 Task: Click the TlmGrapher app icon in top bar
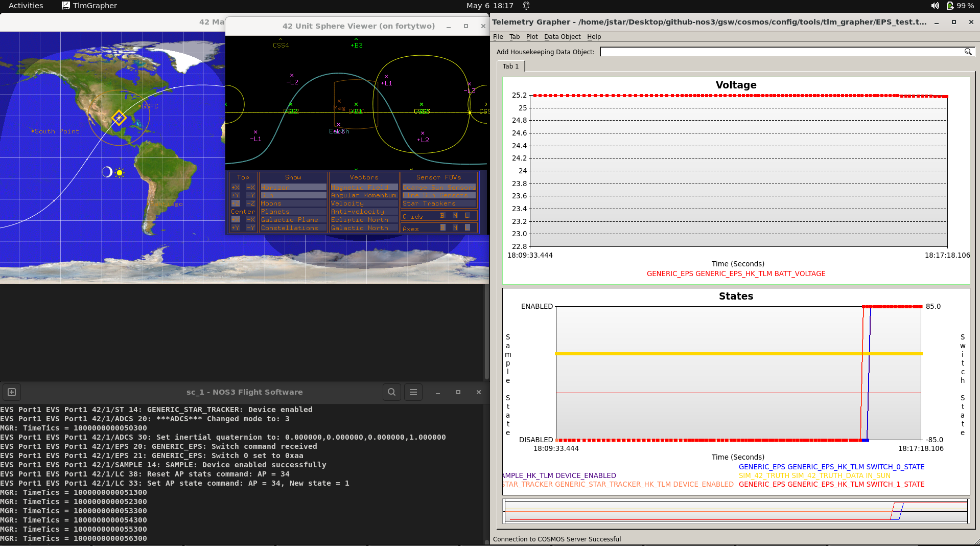pos(66,6)
